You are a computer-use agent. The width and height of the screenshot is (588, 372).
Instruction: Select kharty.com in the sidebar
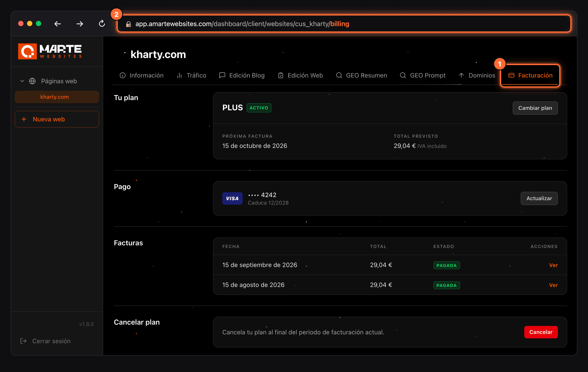tap(57, 97)
